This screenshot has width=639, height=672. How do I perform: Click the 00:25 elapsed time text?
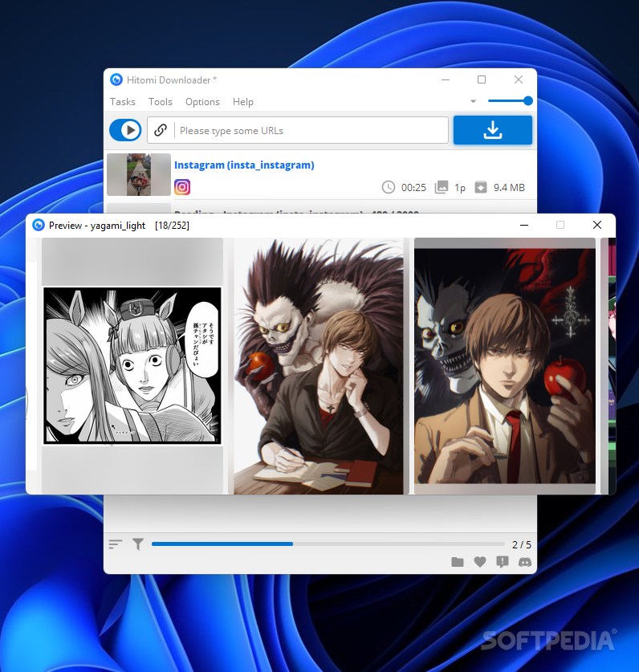click(x=413, y=188)
